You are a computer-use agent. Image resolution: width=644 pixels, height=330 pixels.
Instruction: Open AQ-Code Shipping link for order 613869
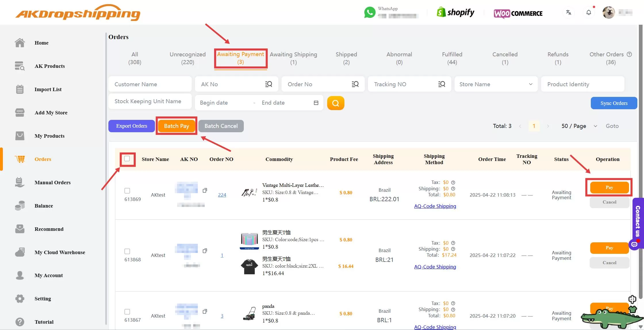click(x=435, y=206)
